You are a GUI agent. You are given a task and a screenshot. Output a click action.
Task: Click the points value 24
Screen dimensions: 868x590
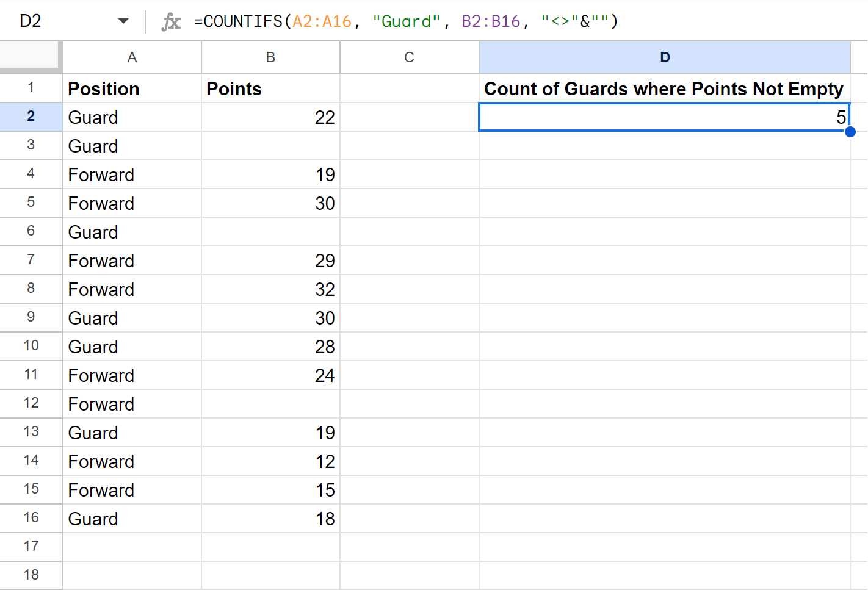click(x=270, y=375)
